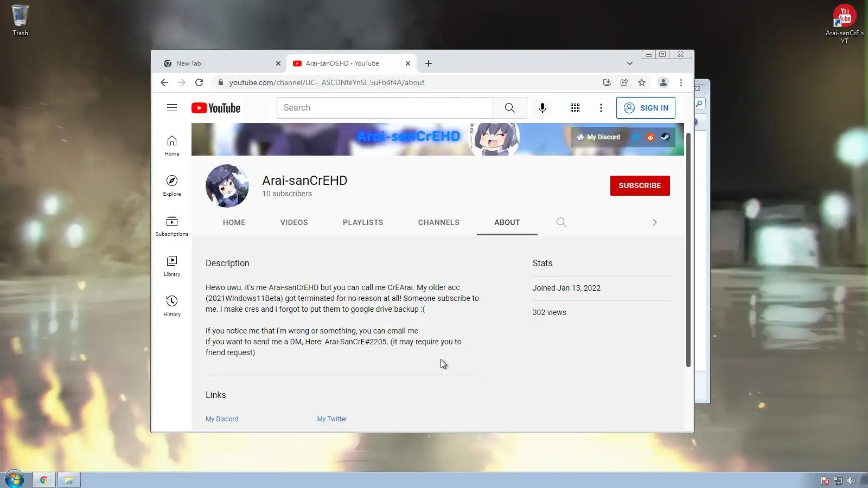View site information via lock icon
The width and height of the screenshot is (868, 488).
[221, 82]
